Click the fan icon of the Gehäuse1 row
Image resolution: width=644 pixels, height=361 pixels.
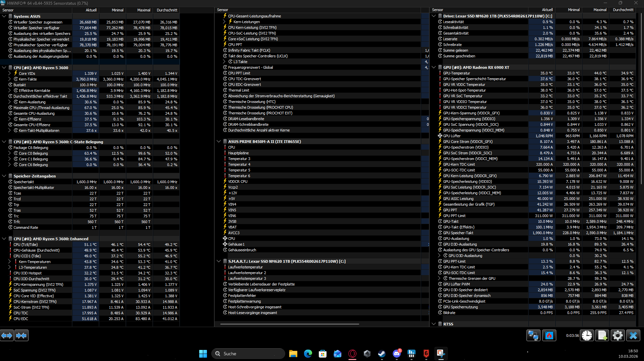click(225, 244)
